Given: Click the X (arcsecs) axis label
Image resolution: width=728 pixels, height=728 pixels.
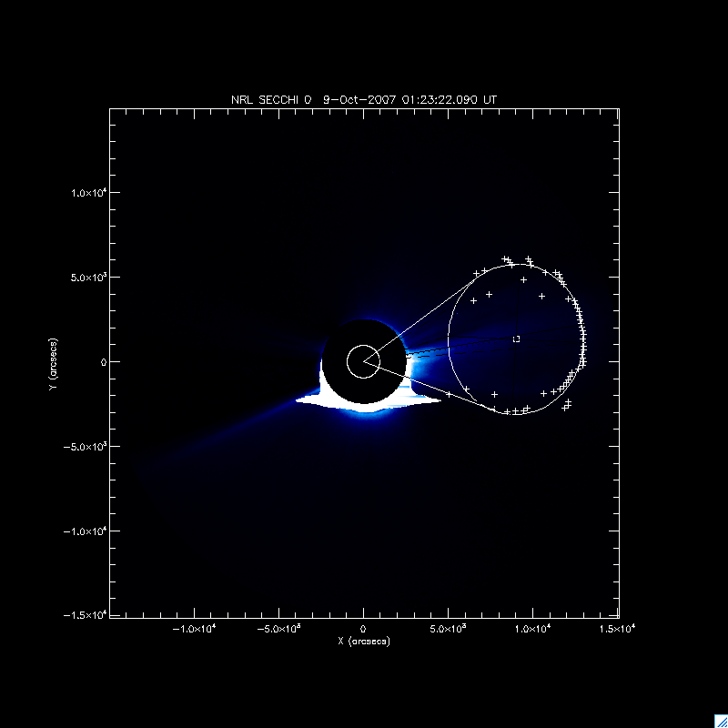Looking at the screenshot, I should pyautogui.click(x=364, y=642).
